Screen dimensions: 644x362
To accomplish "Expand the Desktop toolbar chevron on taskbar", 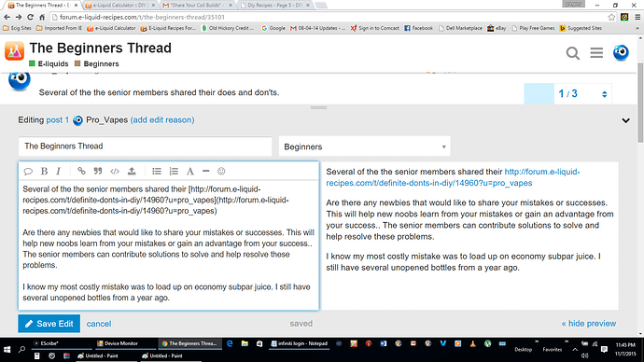I will pos(537,342).
